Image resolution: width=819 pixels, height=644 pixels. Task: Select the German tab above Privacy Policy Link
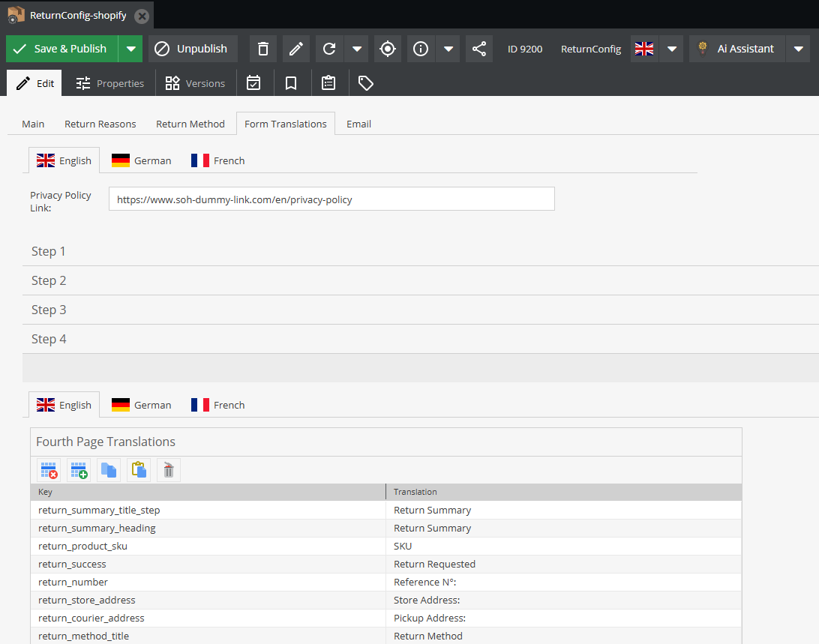(x=142, y=160)
